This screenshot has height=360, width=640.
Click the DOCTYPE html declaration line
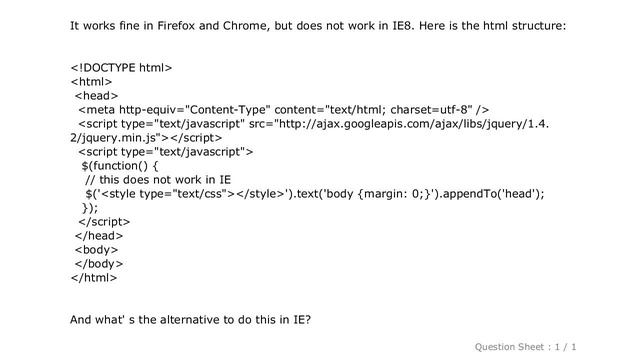tap(121, 68)
